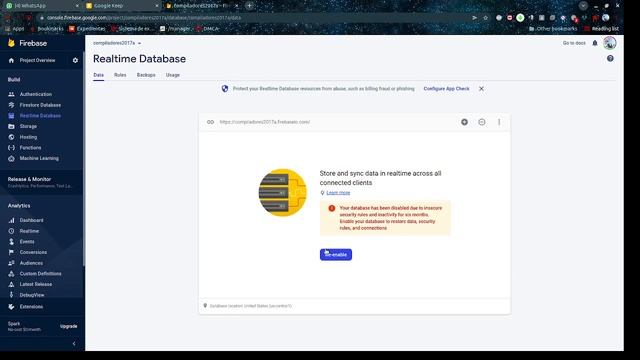
Task: Switch to the Data tab
Action: [x=98, y=75]
